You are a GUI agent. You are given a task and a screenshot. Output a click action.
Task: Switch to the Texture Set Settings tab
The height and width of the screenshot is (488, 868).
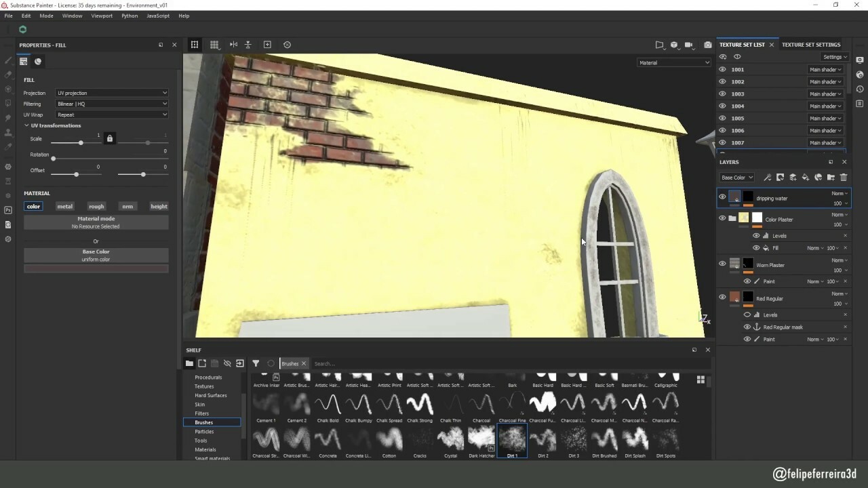(811, 44)
